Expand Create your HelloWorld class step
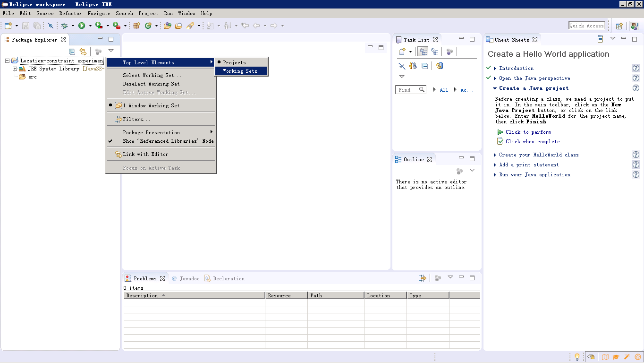 click(495, 155)
